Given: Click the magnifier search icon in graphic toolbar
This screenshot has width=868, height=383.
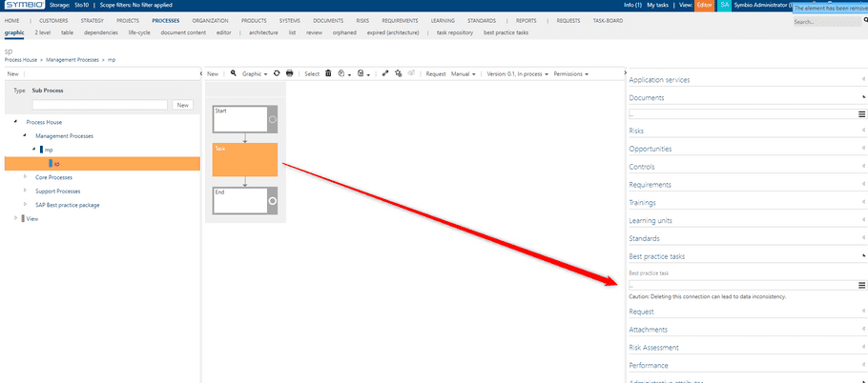Looking at the screenshot, I should click(x=234, y=73).
